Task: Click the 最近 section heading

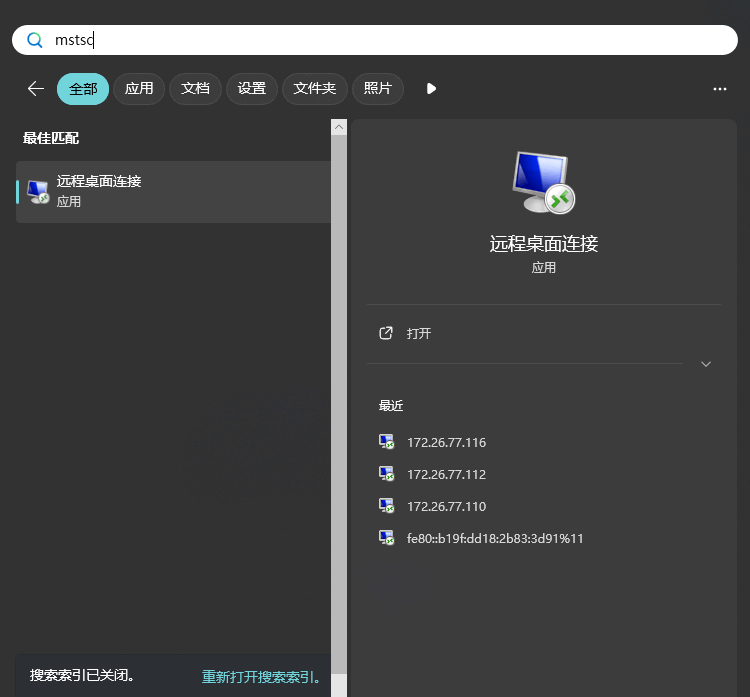Action: pos(391,406)
